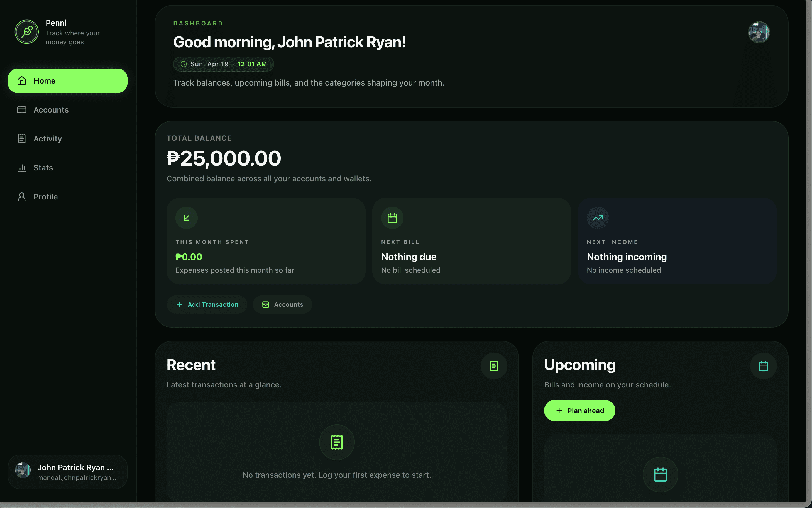This screenshot has height=508, width=812.
Task: Click the Plan ahead button
Action: click(x=579, y=411)
